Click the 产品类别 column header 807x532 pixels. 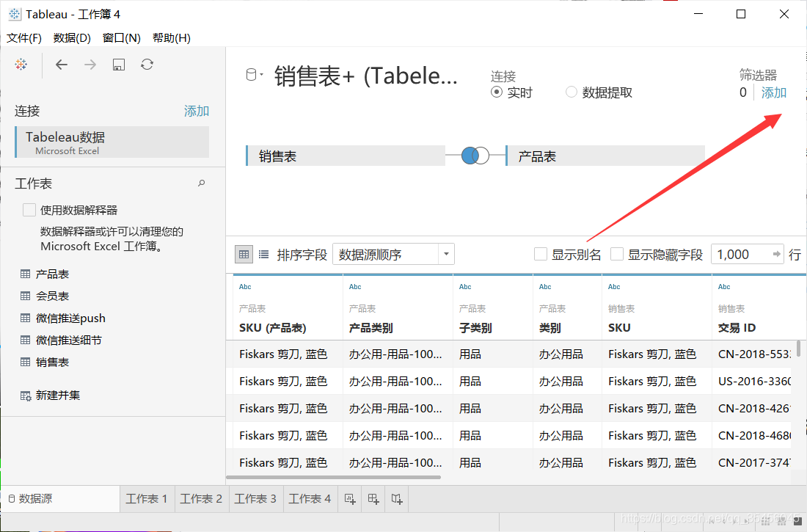pyautogui.click(x=370, y=328)
